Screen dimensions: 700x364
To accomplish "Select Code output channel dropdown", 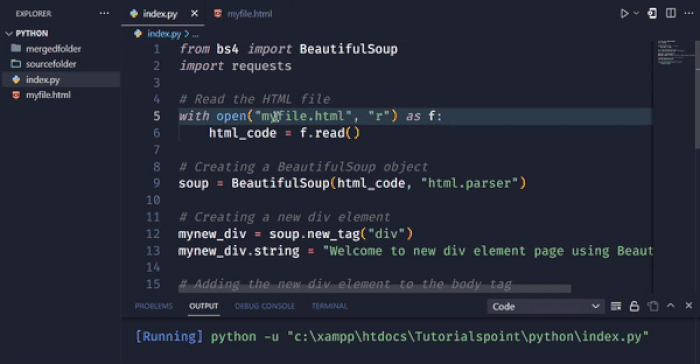I will (x=546, y=306).
